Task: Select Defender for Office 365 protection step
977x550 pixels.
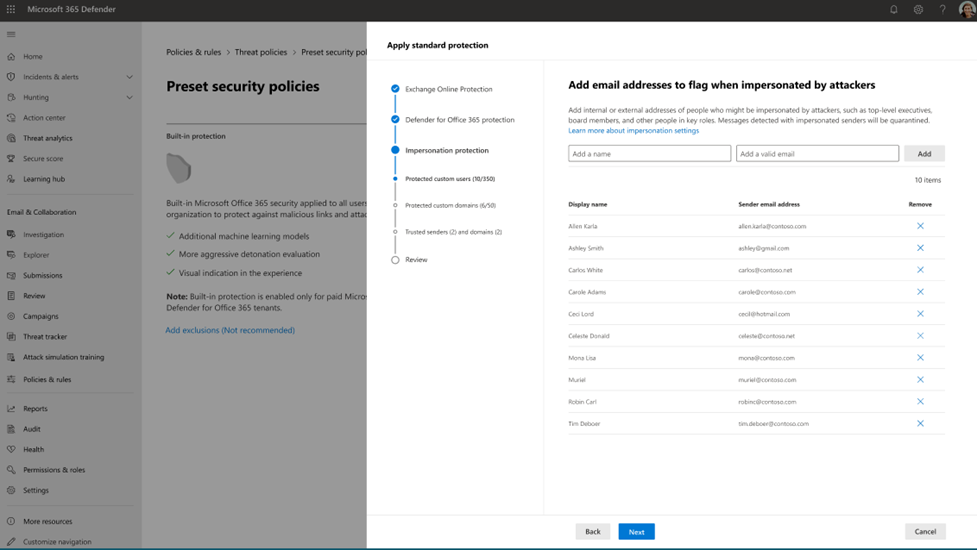Action: (x=460, y=120)
